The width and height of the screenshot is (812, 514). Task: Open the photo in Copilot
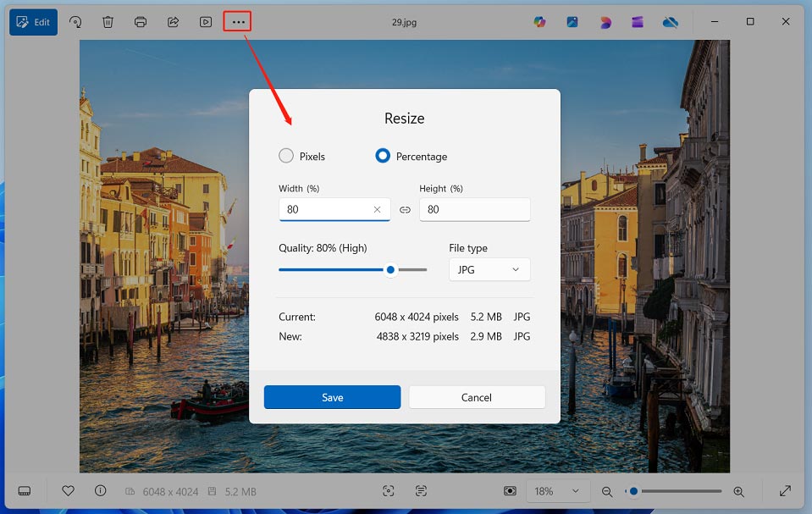click(539, 21)
